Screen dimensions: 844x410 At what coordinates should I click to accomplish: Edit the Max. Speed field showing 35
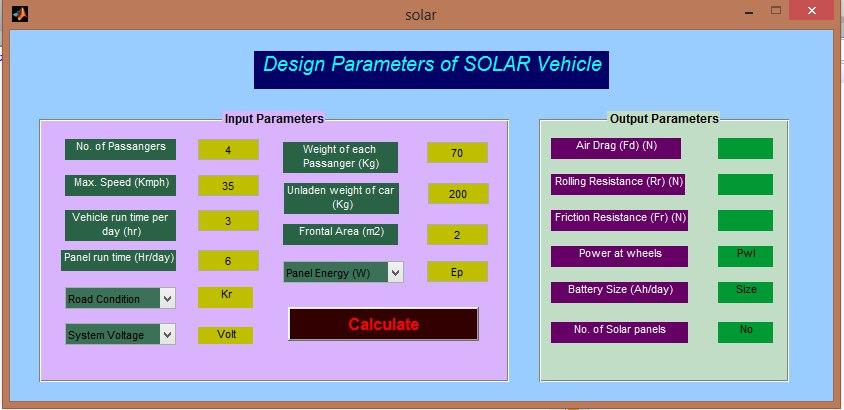228,186
